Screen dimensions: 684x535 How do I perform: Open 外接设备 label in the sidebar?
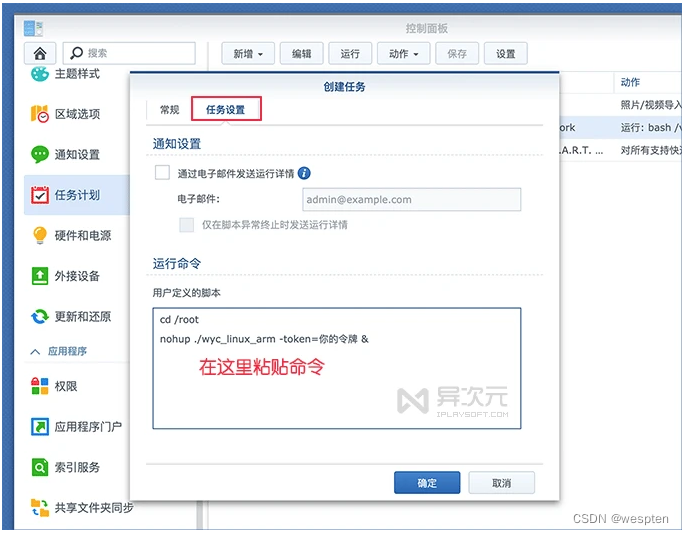click(x=77, y=276)
